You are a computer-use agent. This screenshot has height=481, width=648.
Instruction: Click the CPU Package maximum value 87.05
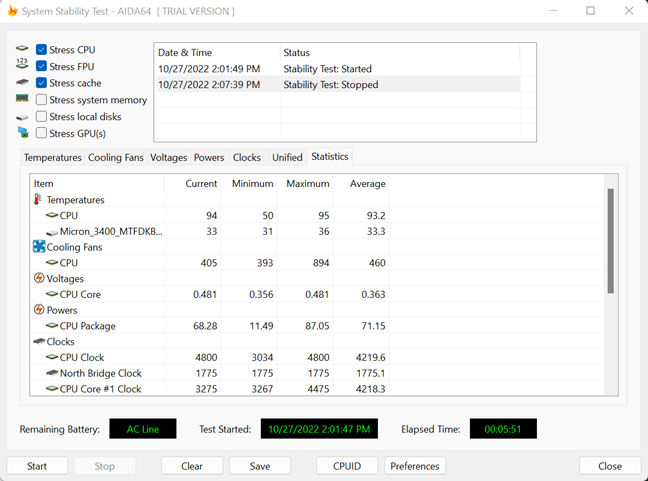pyautogui.click(x=317, y=326)
